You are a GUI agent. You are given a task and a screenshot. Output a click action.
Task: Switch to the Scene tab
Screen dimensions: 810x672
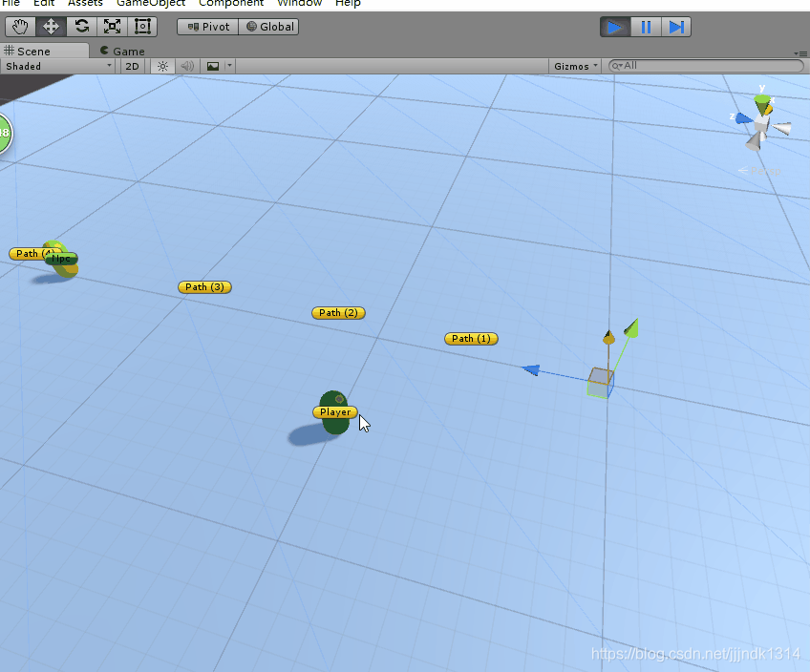pos(45,52)
